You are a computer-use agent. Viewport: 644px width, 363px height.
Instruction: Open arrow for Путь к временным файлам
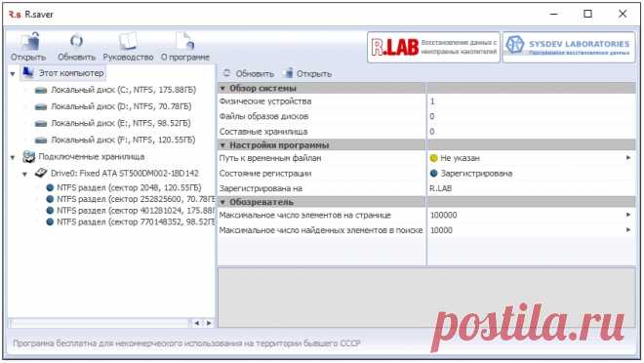tap(628, 158)
